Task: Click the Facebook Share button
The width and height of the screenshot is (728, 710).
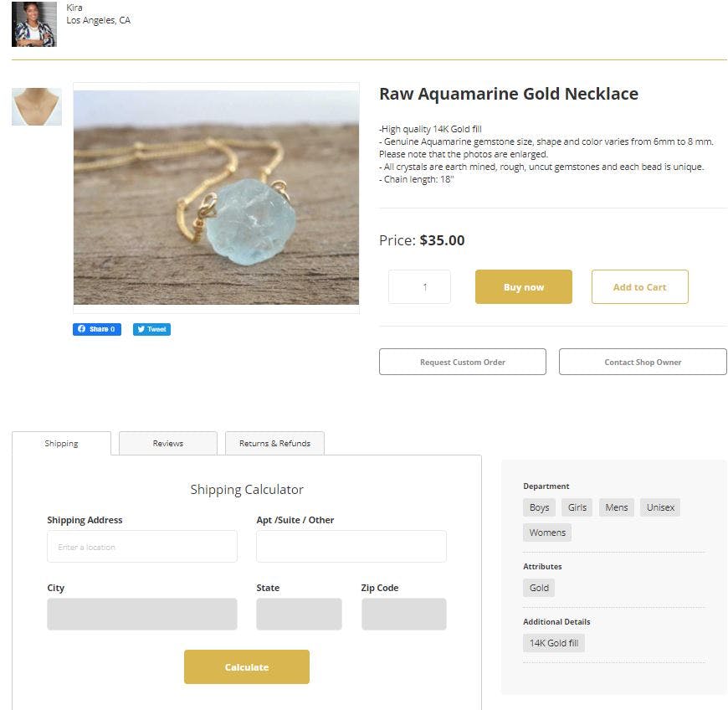Action: point(97,329)
